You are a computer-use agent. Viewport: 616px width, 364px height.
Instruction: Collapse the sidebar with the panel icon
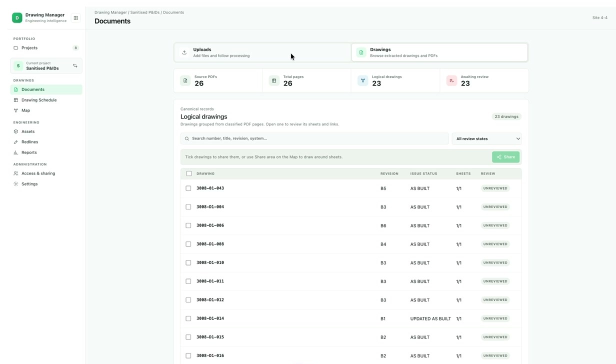pyautogui.click(x=75, y=18)
